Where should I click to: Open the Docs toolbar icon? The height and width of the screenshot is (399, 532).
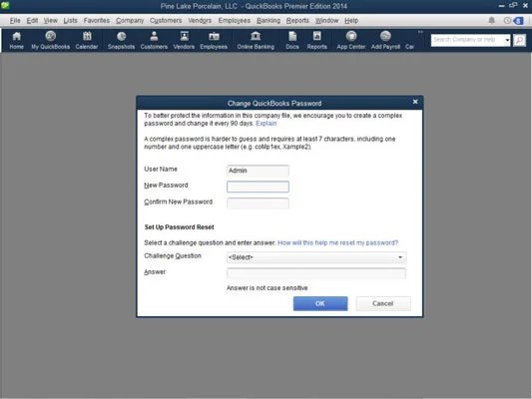(292, 40)
